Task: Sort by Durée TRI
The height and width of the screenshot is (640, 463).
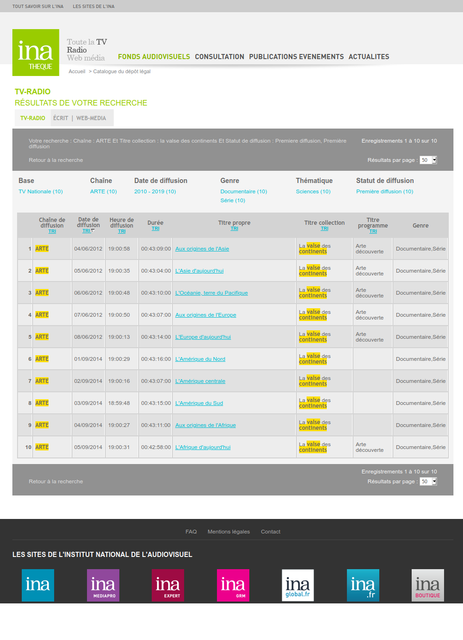Action: [x=155, y=229]
